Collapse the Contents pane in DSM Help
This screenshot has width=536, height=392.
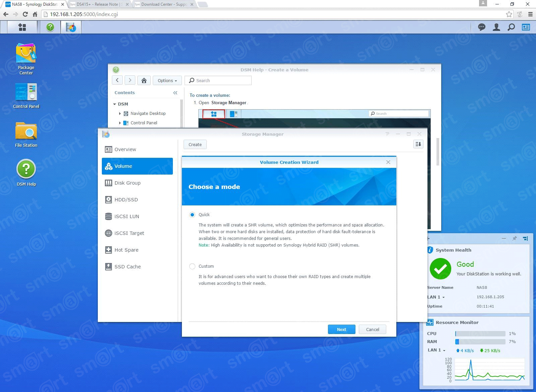pyautogui.click(x=175, y=93)
